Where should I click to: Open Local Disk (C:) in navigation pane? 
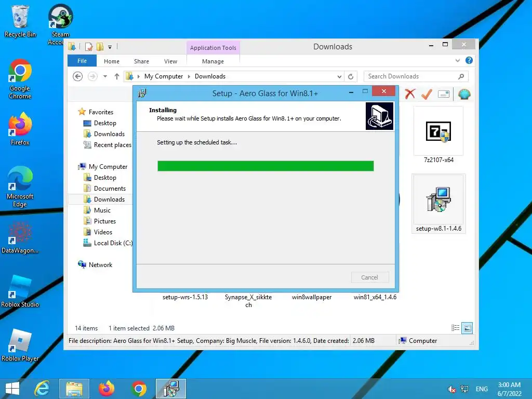pyautogui.click(x=113, y=243)
